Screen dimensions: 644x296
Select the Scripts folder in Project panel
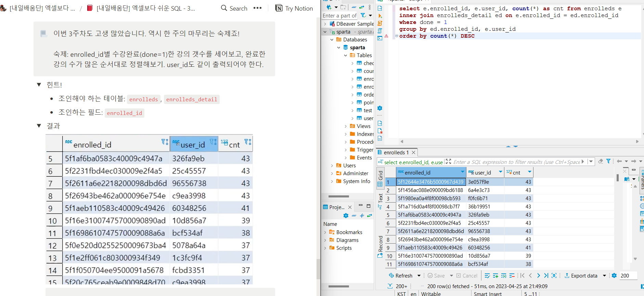(340, 248)
